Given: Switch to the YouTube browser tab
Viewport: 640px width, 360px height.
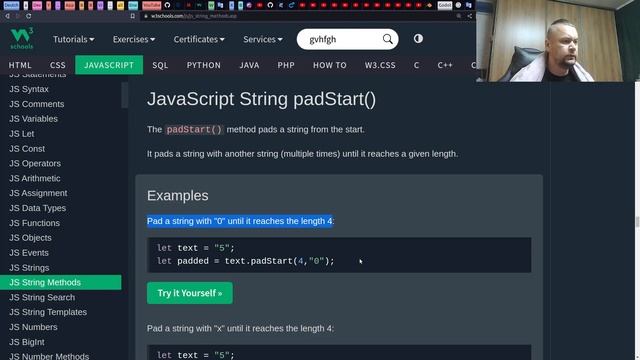Looking at the screenshot, I should 151,5.
